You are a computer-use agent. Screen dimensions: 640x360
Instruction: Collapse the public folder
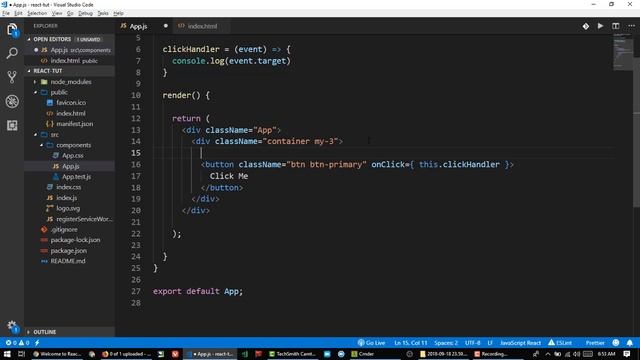click(69, 92)
